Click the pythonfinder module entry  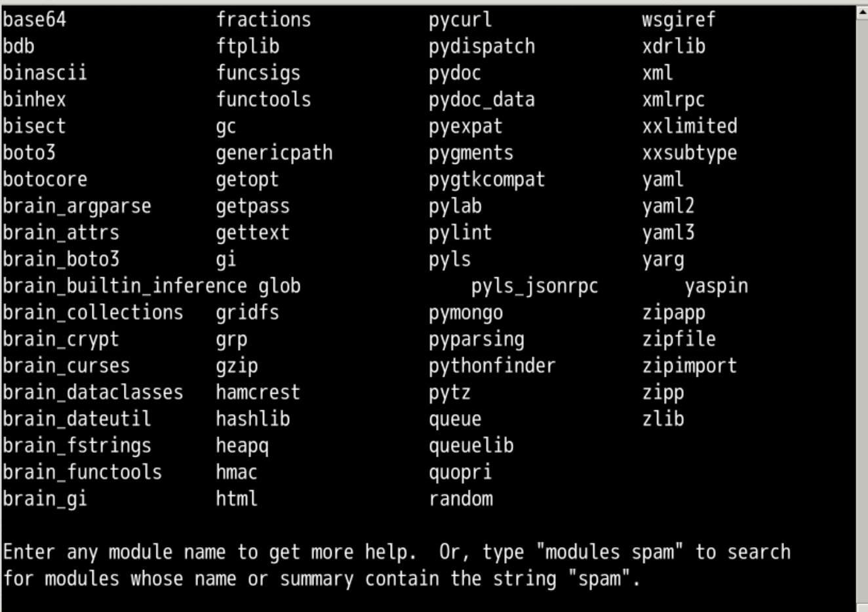(x=492, y=366)
